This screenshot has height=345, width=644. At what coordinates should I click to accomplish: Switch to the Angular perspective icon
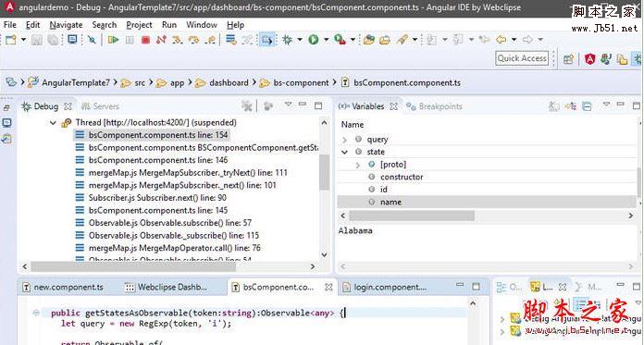tap(589, 59)
